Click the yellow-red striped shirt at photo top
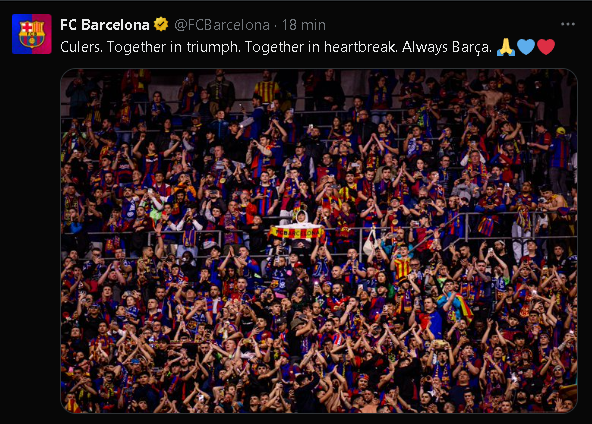This screenshot has height=424, width=592. click(x=267, y=91)
